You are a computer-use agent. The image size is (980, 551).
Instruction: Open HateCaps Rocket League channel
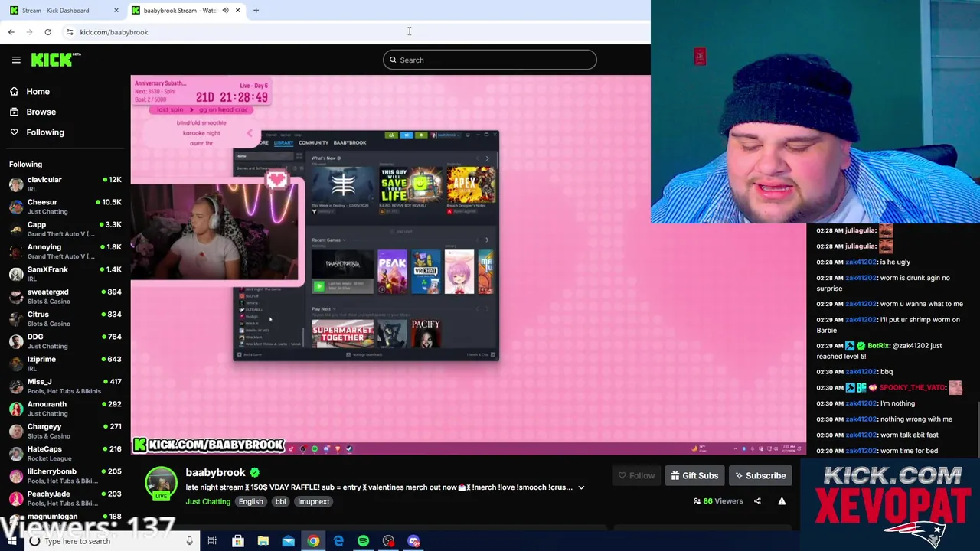tap(65, 453)
